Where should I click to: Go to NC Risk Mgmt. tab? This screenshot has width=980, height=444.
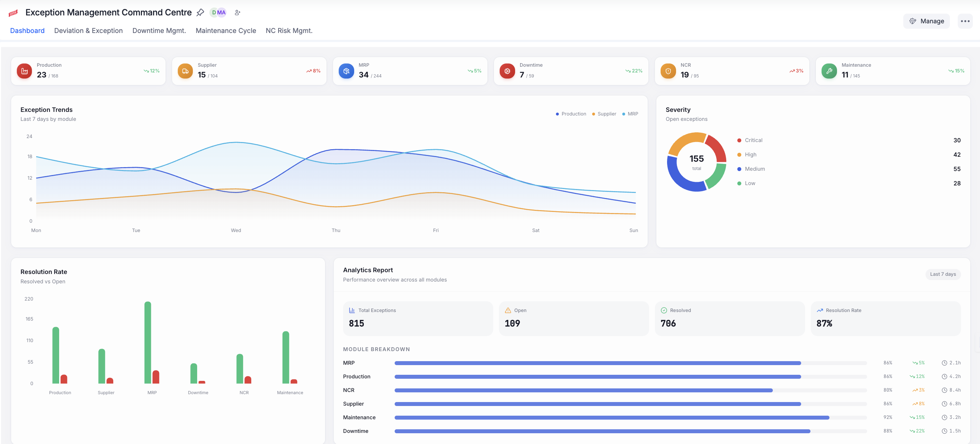(x=289, y=30)
